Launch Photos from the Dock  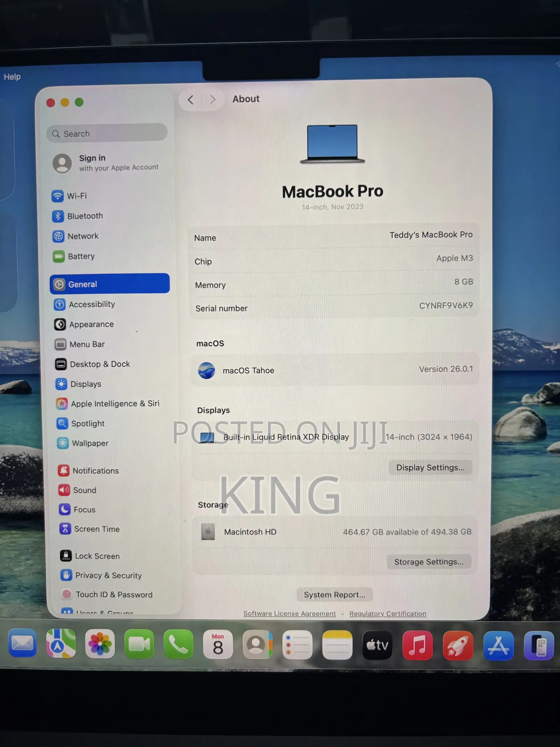point(100,643)
